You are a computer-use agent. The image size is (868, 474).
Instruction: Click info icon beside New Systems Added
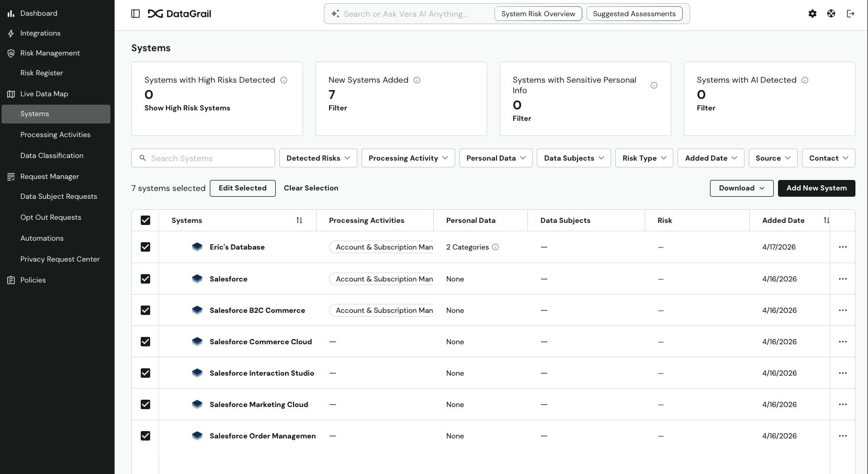click(417, 80)
